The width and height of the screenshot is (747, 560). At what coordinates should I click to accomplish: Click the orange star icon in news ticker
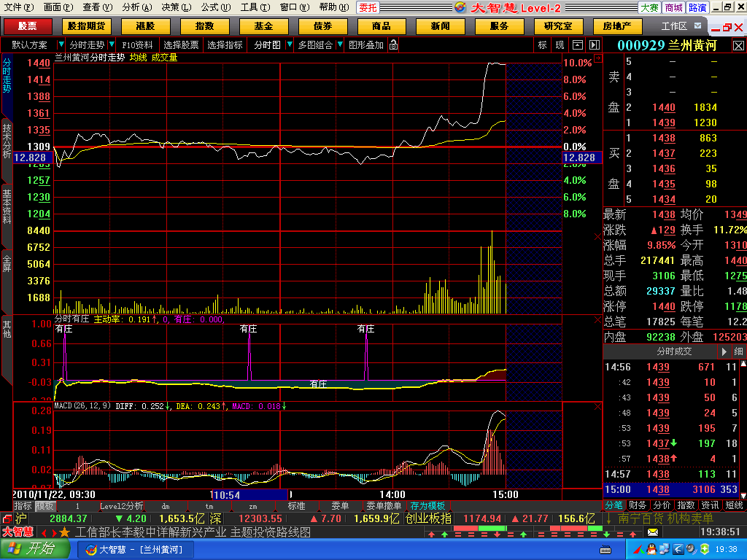pyautogui.click(x=64, y=532)
